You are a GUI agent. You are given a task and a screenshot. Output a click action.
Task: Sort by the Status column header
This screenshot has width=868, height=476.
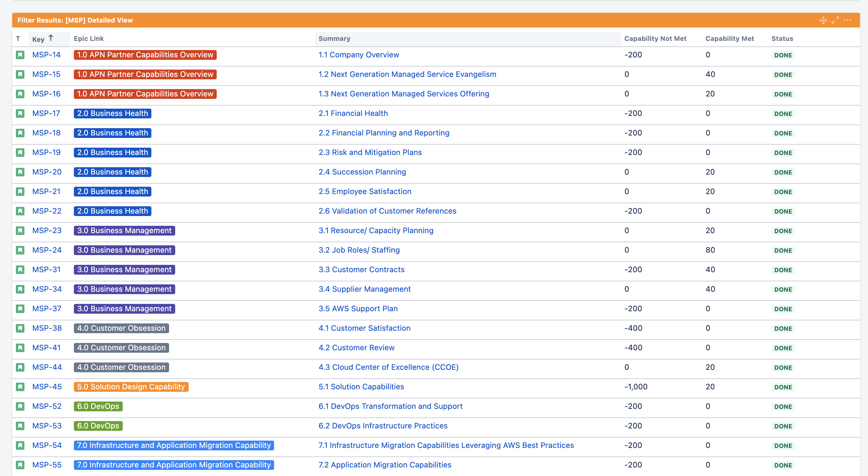782,39
